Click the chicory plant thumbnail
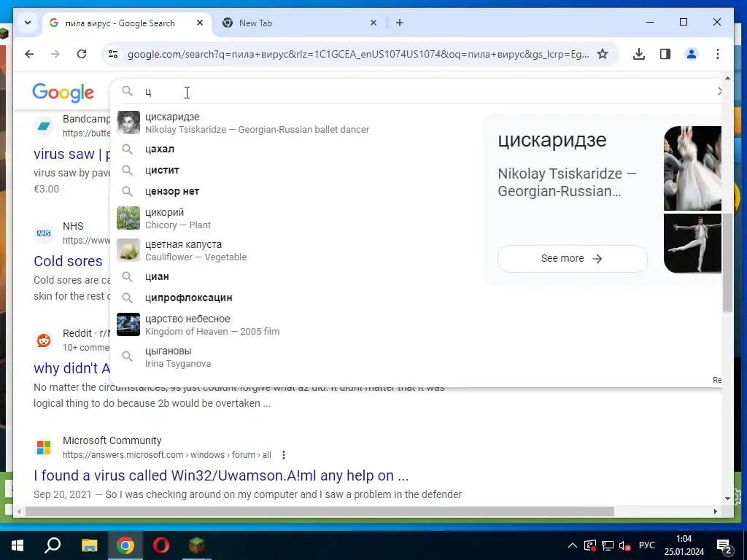747x560 pixels. point(128,218)
